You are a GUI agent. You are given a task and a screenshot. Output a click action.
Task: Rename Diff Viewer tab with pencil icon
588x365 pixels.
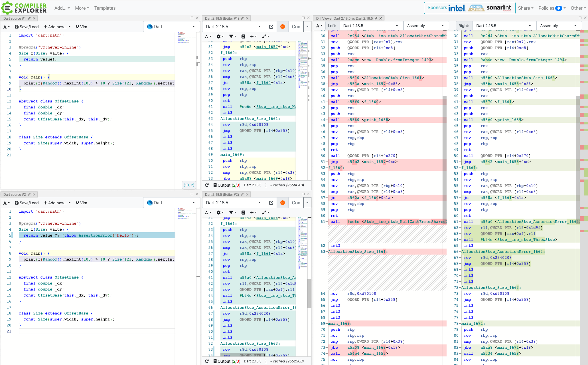pyautogui.click(x=376, y=18)
